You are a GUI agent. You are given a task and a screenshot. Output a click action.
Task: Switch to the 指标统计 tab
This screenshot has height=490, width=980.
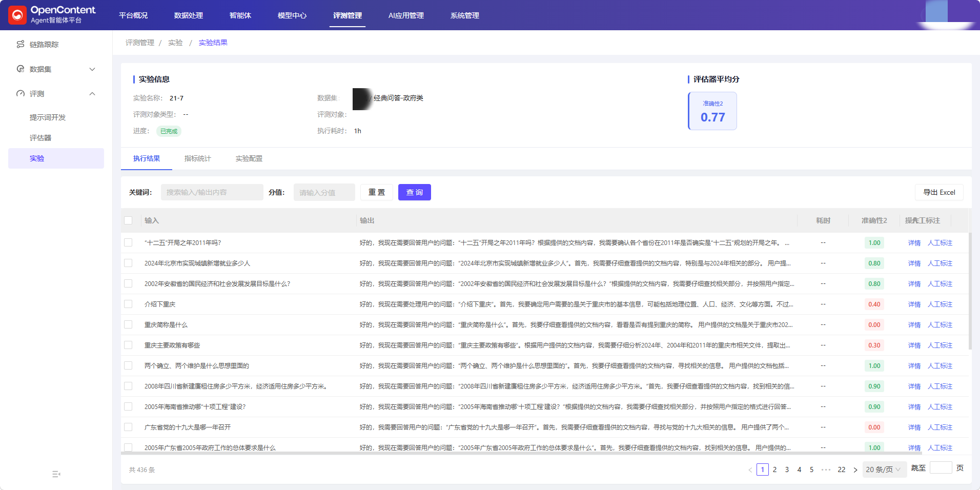(198, 158)
